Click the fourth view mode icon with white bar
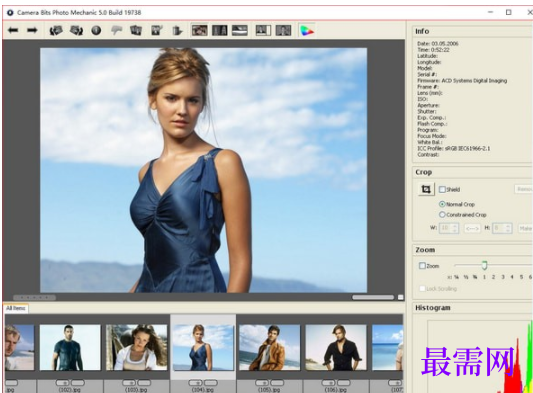The height and width of the screenshot is (393, 533). click(x=263, y=30)
